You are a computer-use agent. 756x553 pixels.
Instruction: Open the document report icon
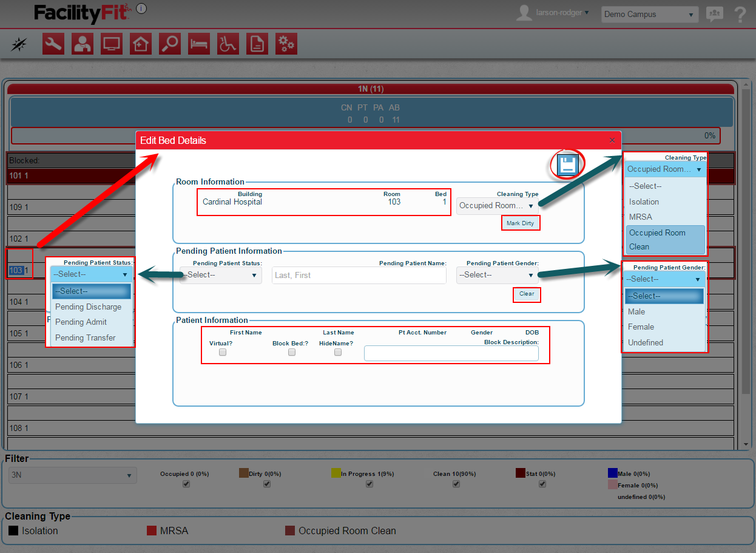tap(257, 44)
